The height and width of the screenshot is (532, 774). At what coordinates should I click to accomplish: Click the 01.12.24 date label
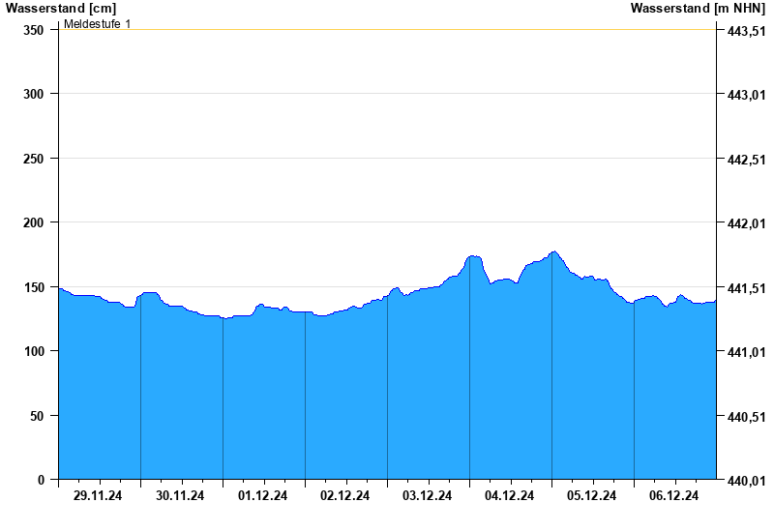pos(263,496)
